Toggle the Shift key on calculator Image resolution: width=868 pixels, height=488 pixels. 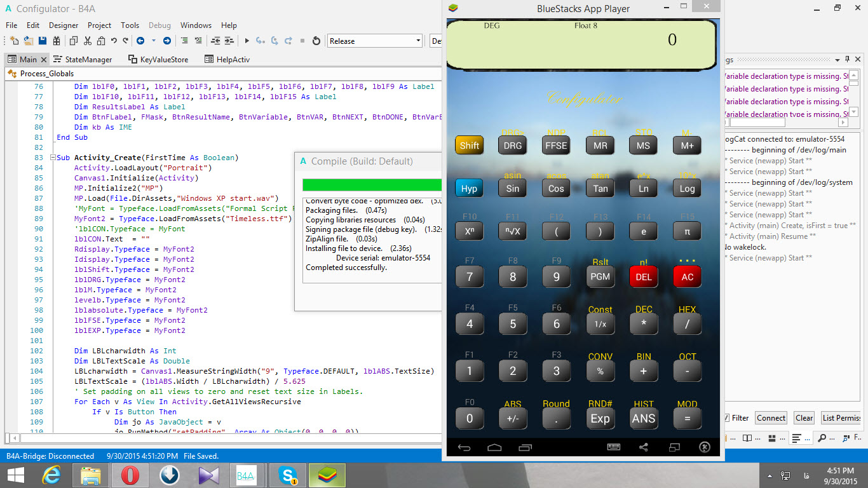469,146
